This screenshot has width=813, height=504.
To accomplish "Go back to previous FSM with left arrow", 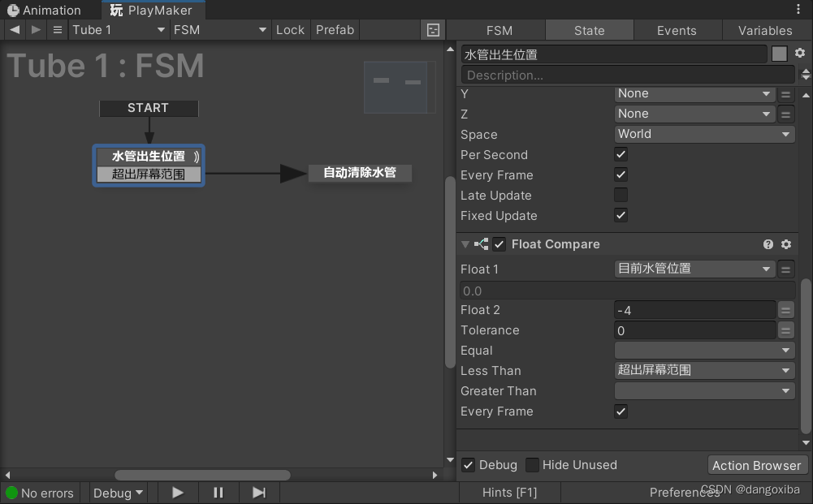I will tap(15, 30).
